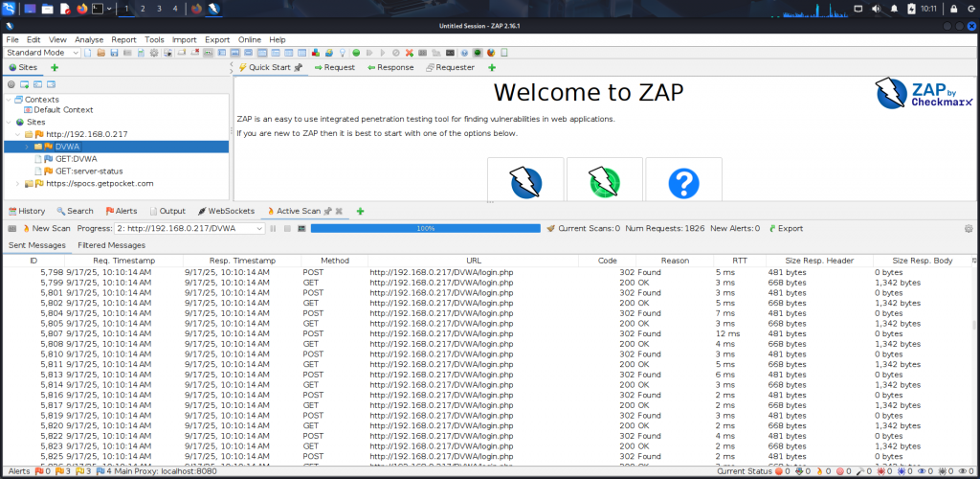The image size is (980, 479).
Task: Select the Default Context tree item
Action: click(x=58, y=110)
